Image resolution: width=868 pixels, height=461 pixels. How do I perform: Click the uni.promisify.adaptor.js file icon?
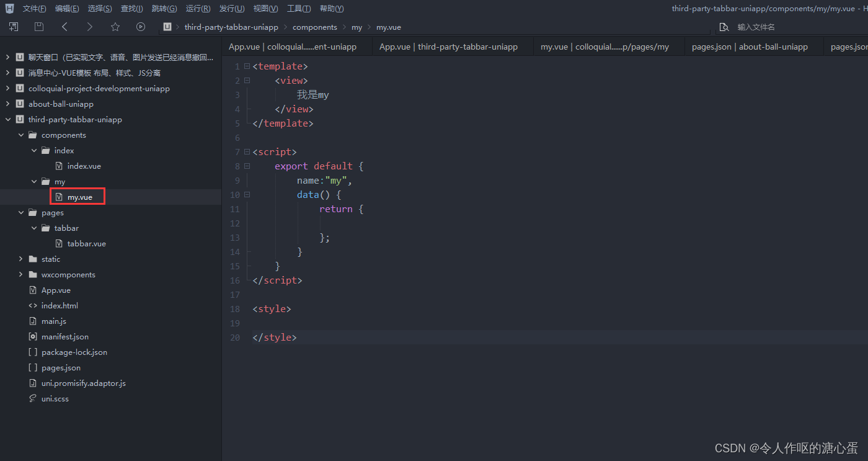pyautogui.click(x=33, y=383)
